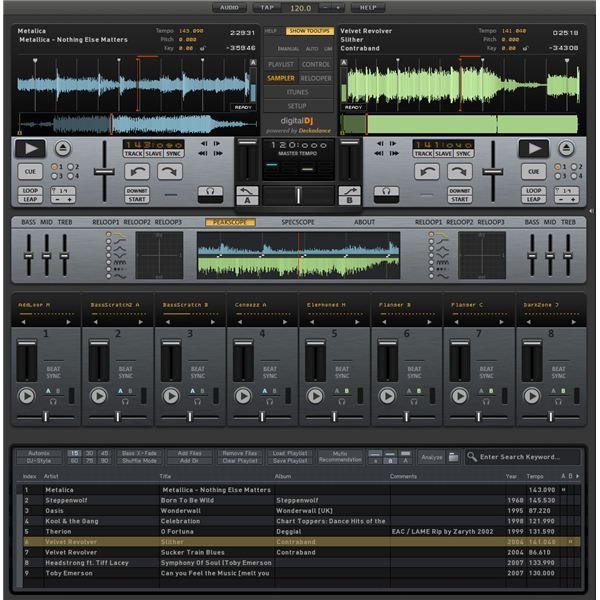Image resolution: width=600 pixels, height=600 pixels.
Task: Select cue point 2 on the left deck
Action: [71, 167]
